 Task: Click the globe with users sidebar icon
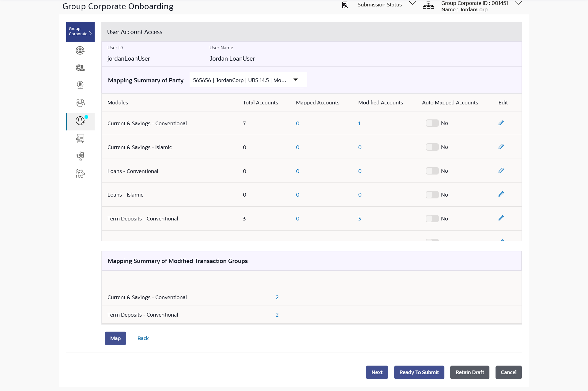coord(80,68)
